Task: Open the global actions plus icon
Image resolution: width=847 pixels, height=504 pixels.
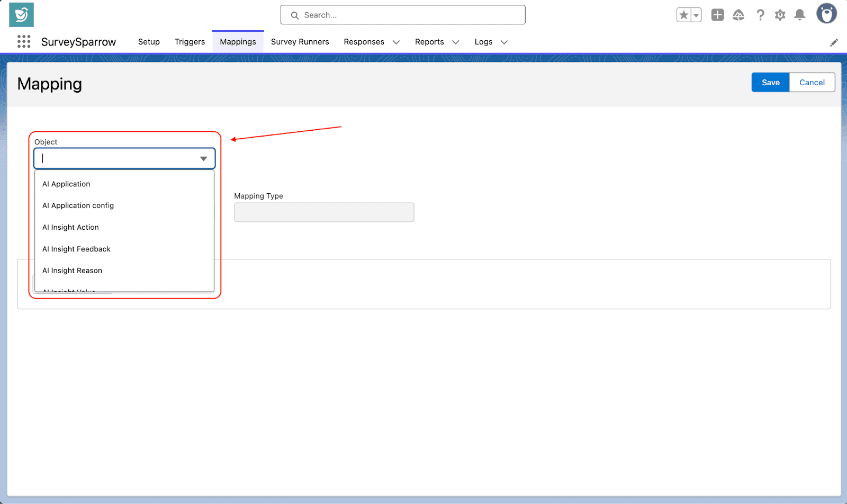Action: (717, 15)
